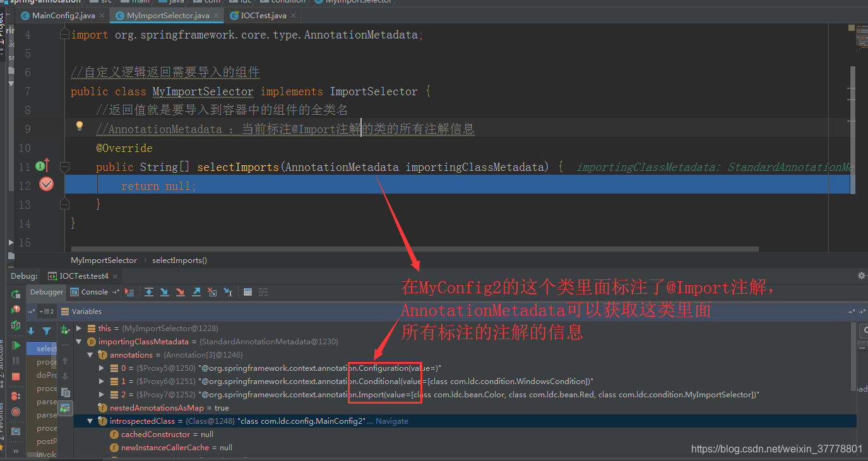Click Rerun Failed Tests icon
Image resolution: width=868 pixels, height=461 pixels.
[x=16, y=310]
